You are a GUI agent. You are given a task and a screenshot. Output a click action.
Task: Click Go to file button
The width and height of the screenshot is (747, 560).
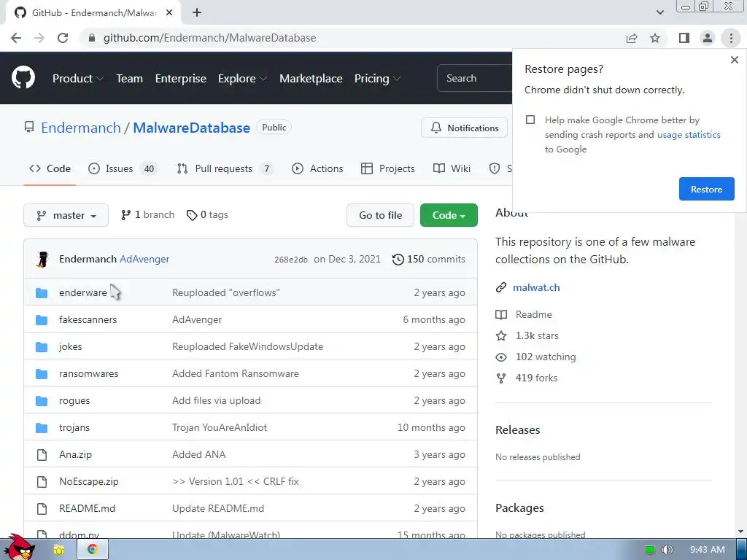click(x=380, y=215)
